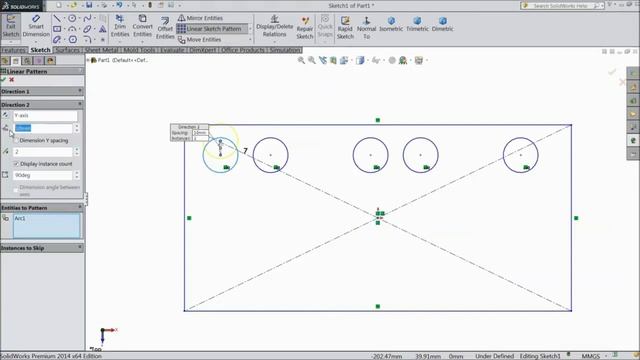The height and width of the screenshot is (360, 640).
Task: Click the Offset Entities tool
Action: coord(165,28)
